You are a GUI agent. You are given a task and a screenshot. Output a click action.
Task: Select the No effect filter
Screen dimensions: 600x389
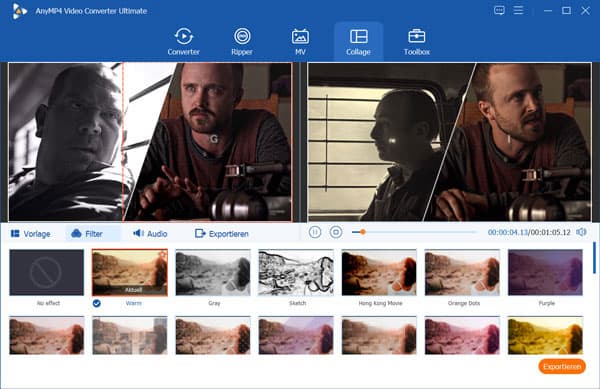(x=47, y=272)
